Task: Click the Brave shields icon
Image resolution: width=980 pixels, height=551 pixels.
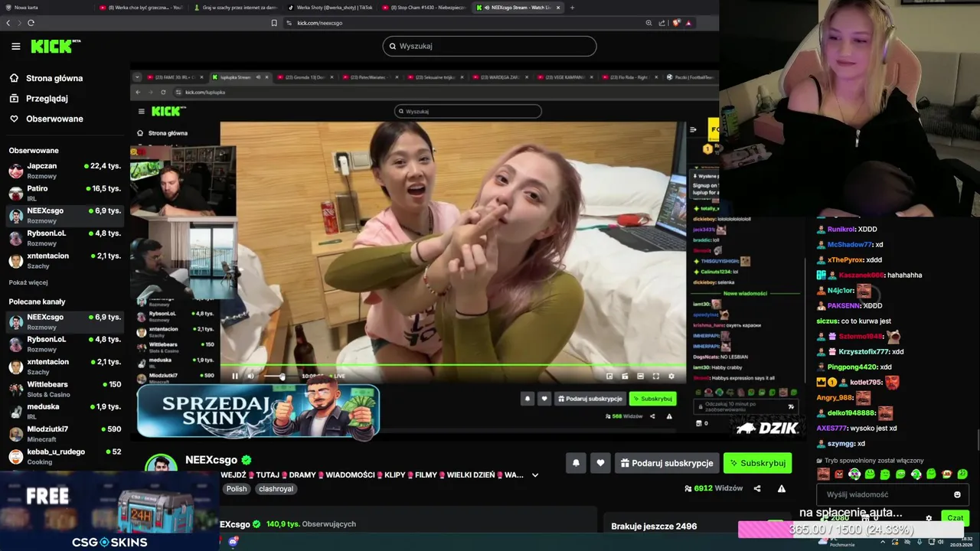Action: (x=676, y=23)
